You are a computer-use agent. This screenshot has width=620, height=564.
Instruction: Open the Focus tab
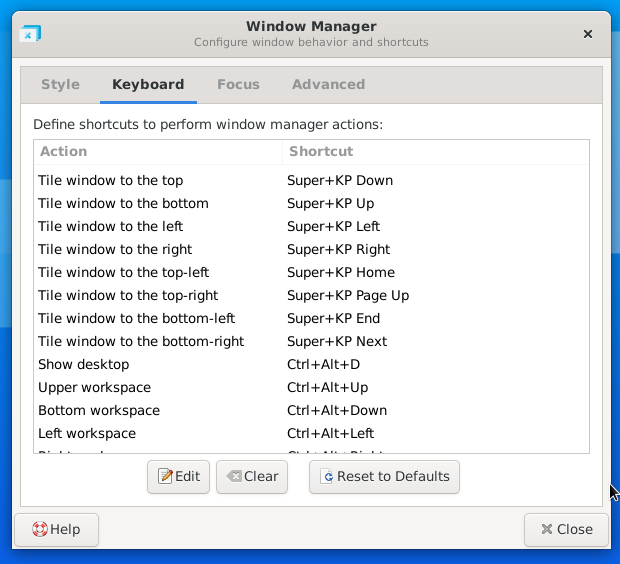238,85
